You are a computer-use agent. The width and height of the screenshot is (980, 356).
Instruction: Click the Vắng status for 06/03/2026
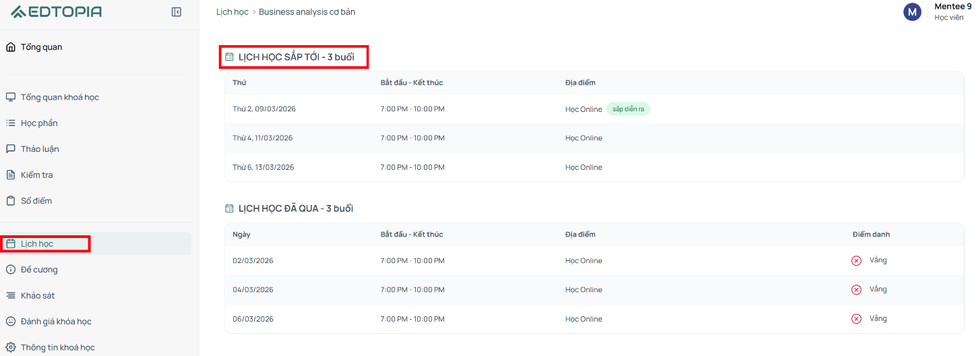click(878, 318)
